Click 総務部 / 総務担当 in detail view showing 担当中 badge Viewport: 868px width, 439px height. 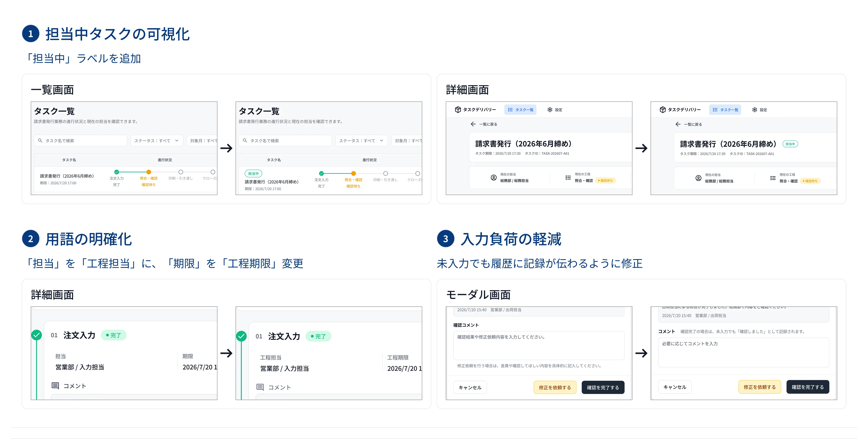[x=719, y=181]
